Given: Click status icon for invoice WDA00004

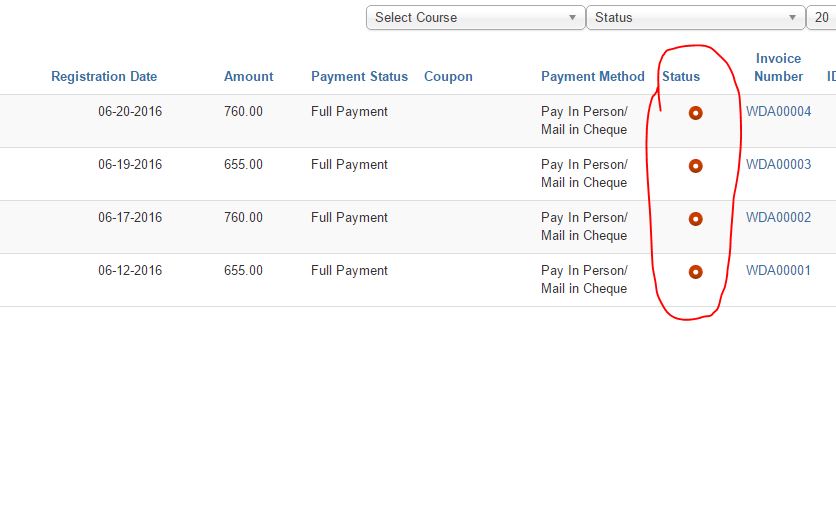Looking at the screenshot, I should (x=695, y=113).
